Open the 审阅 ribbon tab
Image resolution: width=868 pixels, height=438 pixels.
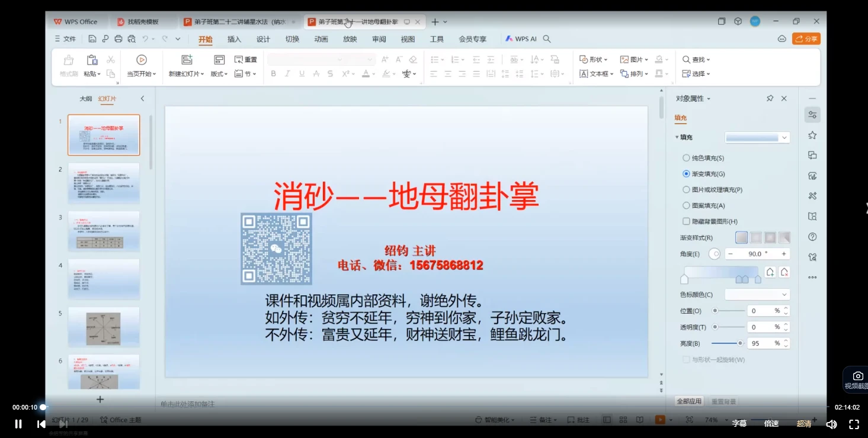tap(379, 39)
